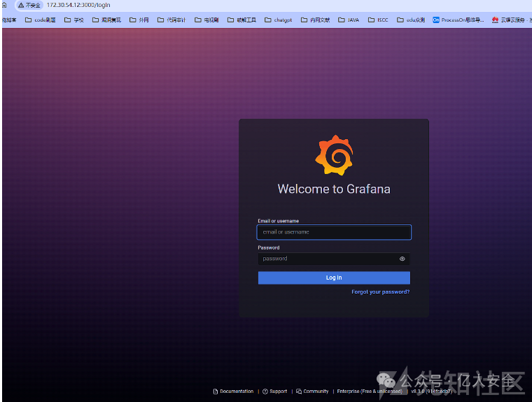The height and width of the screenshot is (402, 532).
Task: Click the Huawei cloud bookmark icon
Action: pyautogui.click(x=496, y=20)
